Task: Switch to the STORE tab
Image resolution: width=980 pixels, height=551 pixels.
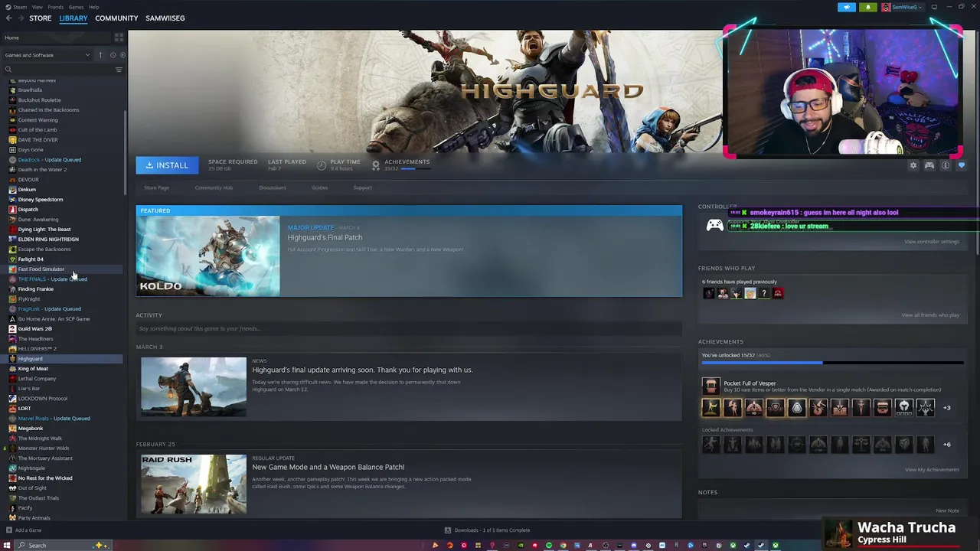Action: tap(41, 18)
